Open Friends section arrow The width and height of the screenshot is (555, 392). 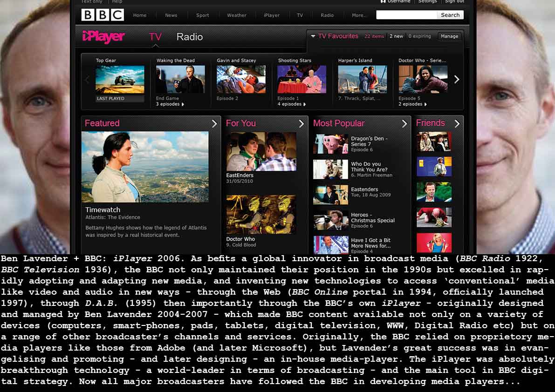(457, 123)
